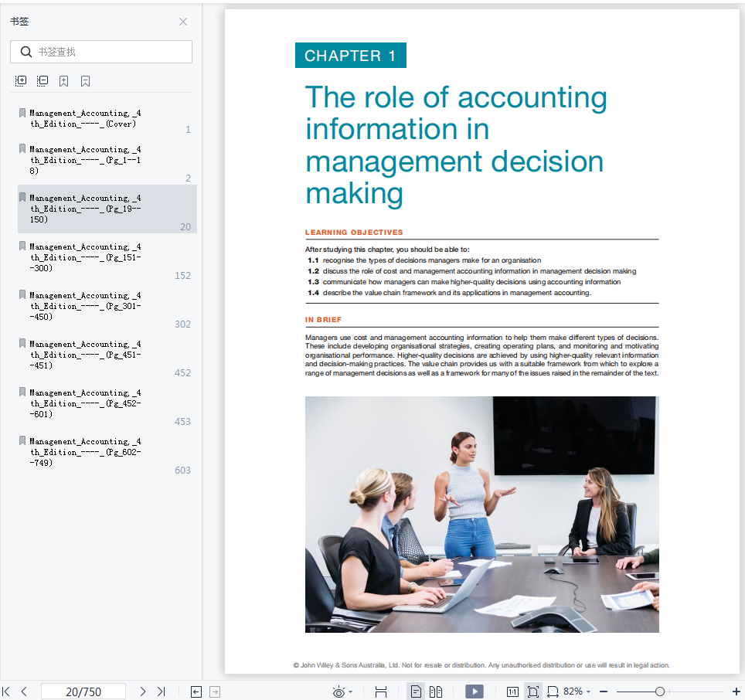Viewport: 745px width, 700px height.
Task: Collapse all bookmarks icon
Action: [43, 80]
